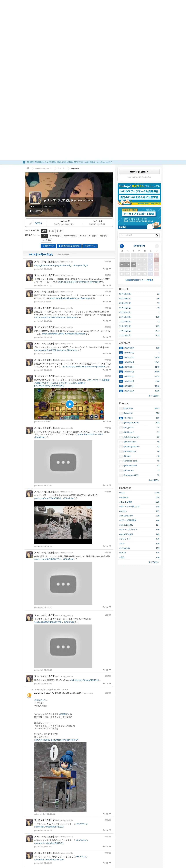Retweet the tweet posted at 21:24:13

(107, 684)
